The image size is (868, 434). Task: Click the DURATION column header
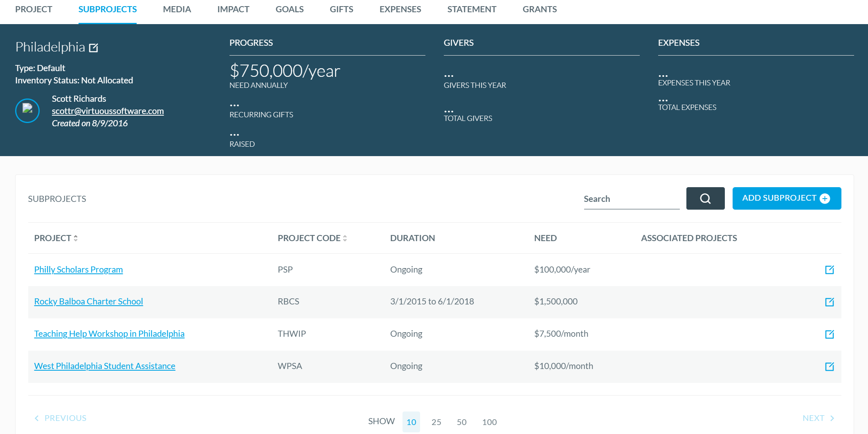pos(412,238)
